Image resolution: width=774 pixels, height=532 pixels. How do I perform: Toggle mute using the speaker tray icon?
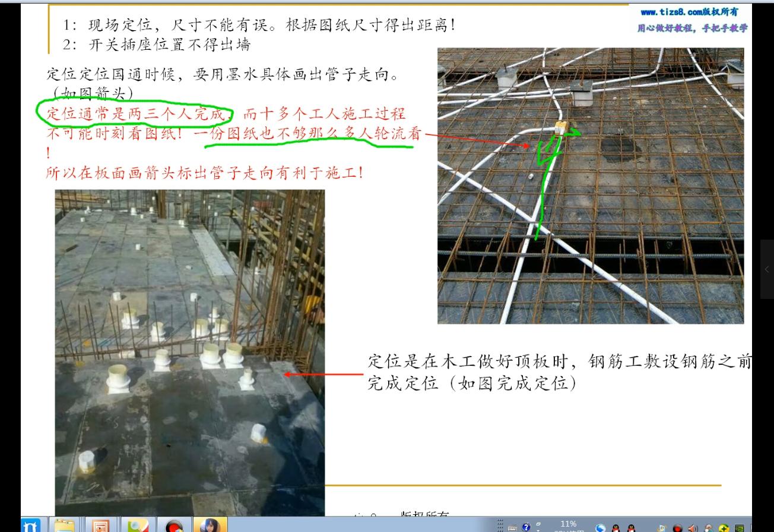[692, 527]
